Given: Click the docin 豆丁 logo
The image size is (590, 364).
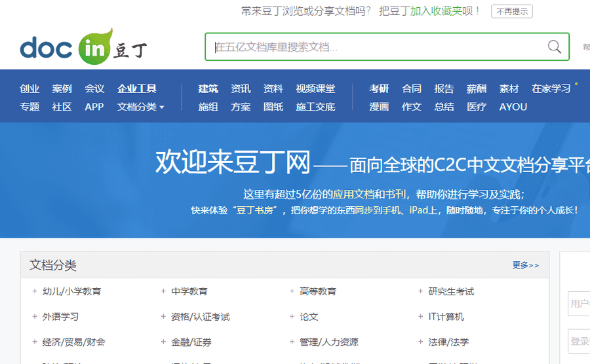Looking at the screenshot, I should [83, 47].
